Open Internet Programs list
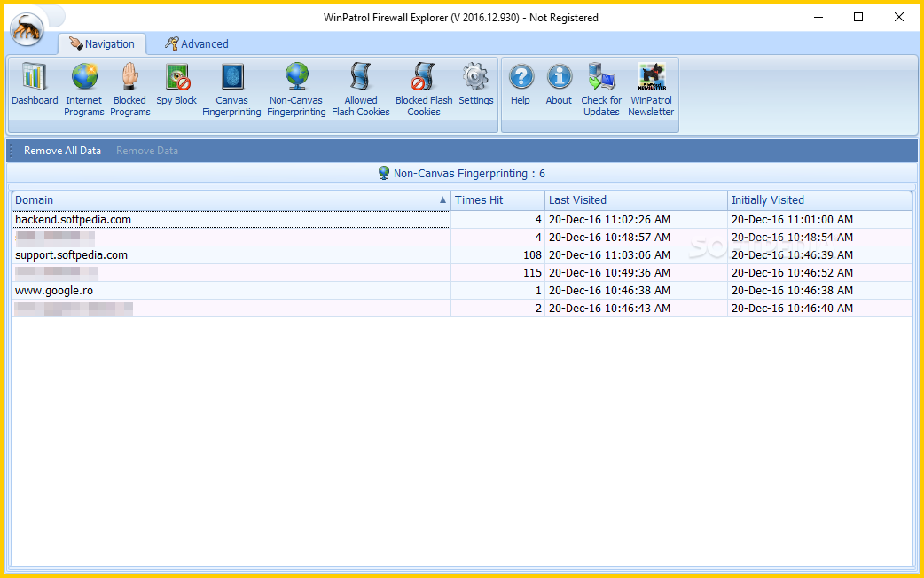 click(83, 90)
